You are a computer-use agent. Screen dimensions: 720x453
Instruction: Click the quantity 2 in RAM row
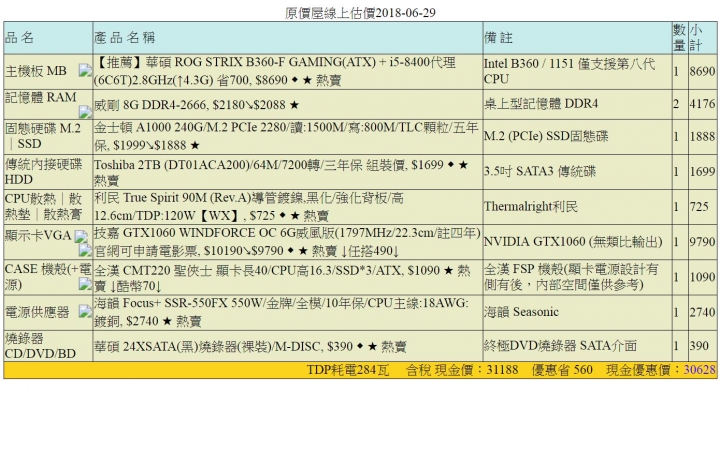coord(676,104)
